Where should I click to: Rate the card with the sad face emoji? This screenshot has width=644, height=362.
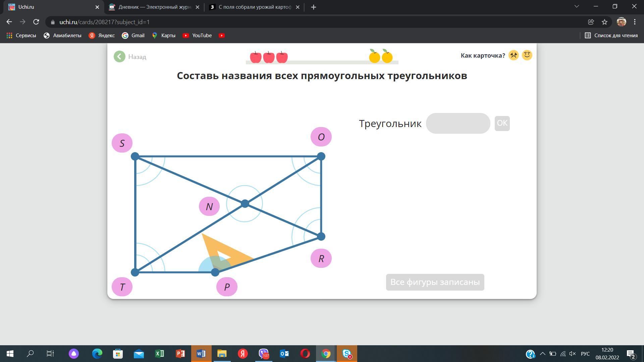tap(514, 55)
